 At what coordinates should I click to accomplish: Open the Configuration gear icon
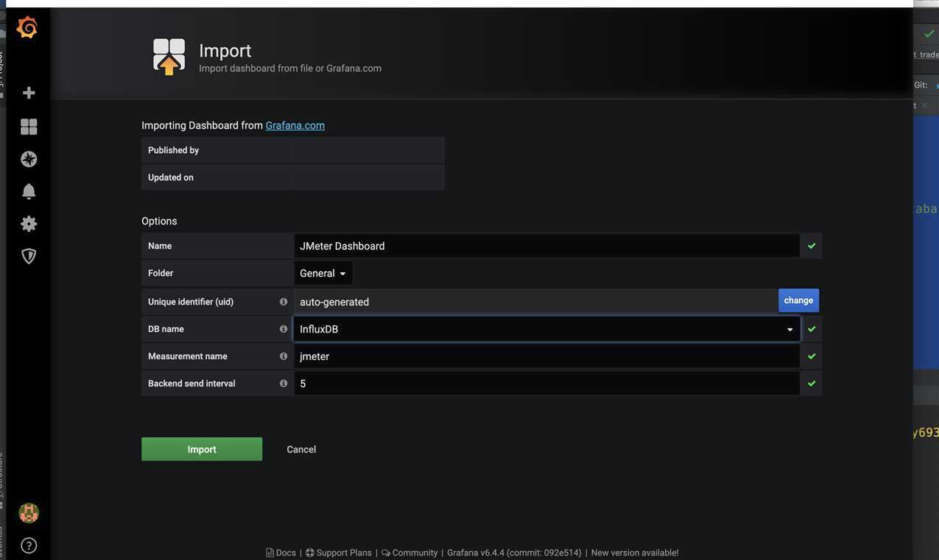pyautogui.click(x=29, y=224)
